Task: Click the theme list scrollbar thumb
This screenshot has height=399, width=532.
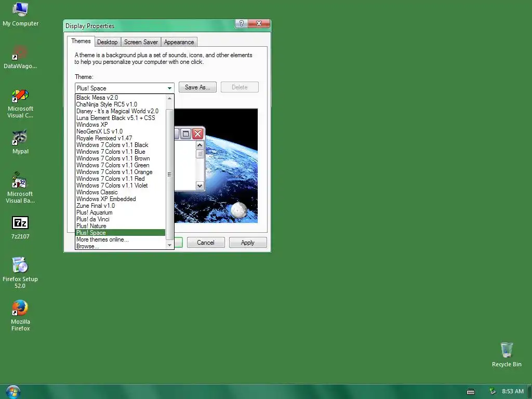Action: pyautogui.click(x=169, y=175)
